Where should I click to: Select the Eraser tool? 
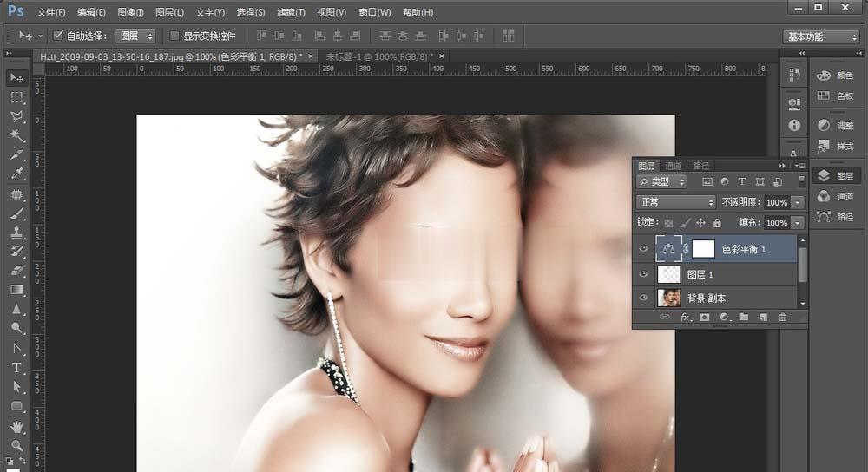point(16,271)
